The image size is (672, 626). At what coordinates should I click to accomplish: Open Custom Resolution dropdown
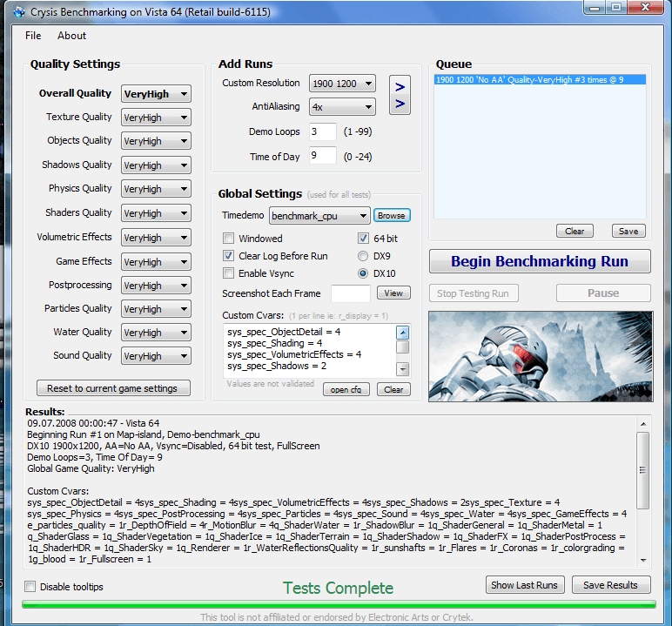tap(342, 84)
